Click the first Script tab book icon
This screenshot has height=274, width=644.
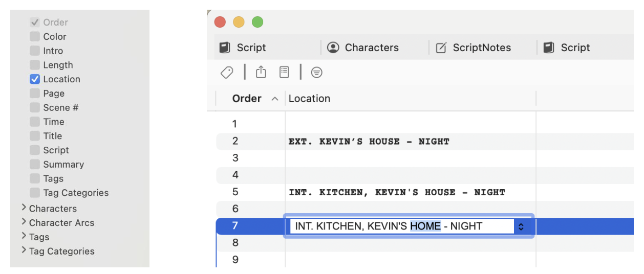point(225,48)
